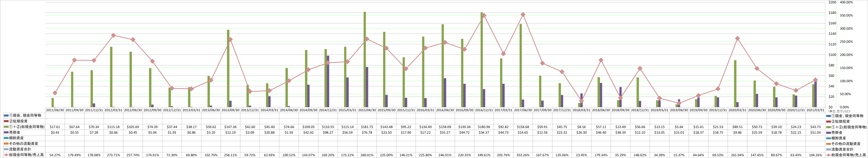Select the $8.16 cash equivalents cell
Screen dimensions: 868x158
pos(582,127)
